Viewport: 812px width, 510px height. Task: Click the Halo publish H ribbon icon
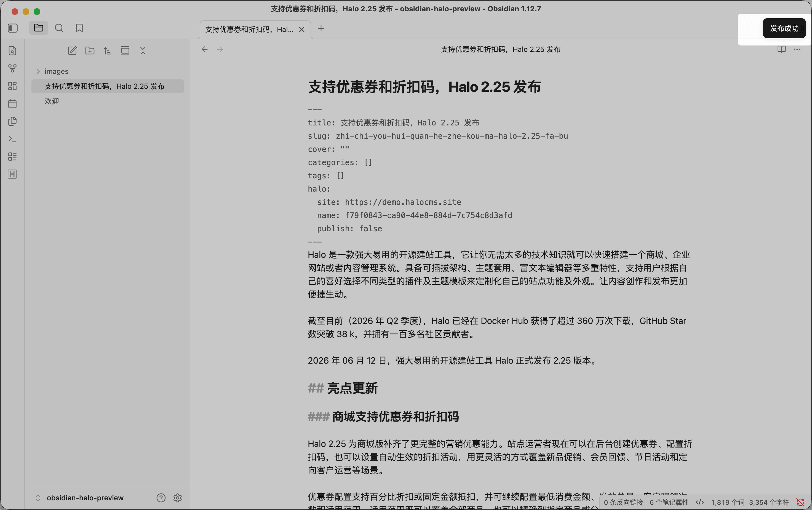click(x=12, y=174)
